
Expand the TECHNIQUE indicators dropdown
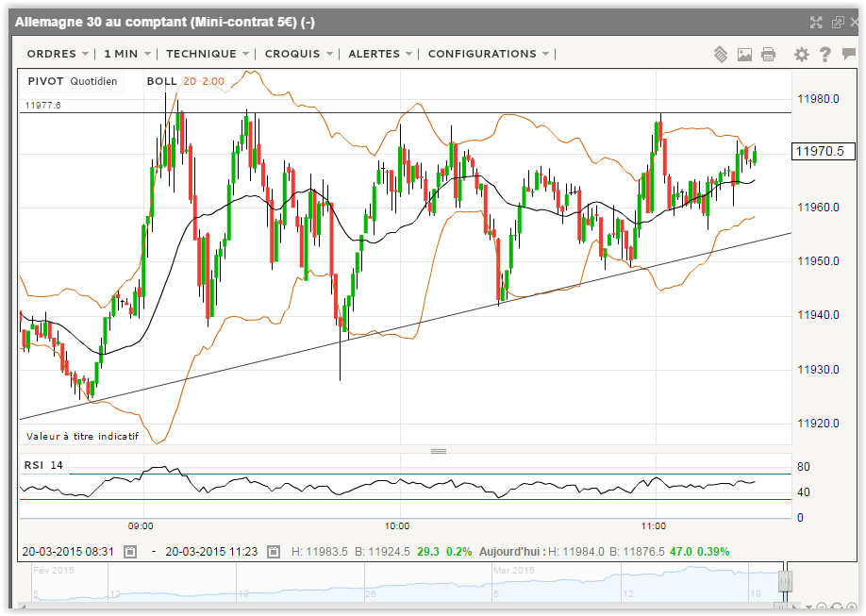[x=208, y=54]
